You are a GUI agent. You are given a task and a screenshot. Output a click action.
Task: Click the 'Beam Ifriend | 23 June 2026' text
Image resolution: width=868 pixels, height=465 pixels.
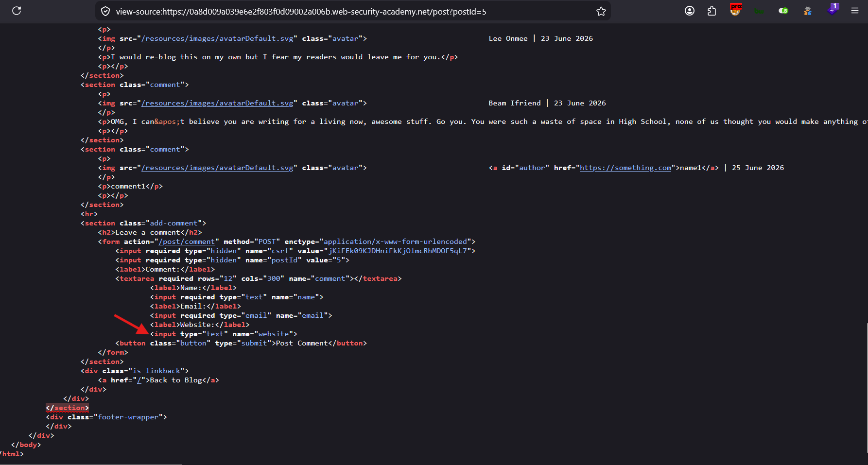[x=547, y=103]
